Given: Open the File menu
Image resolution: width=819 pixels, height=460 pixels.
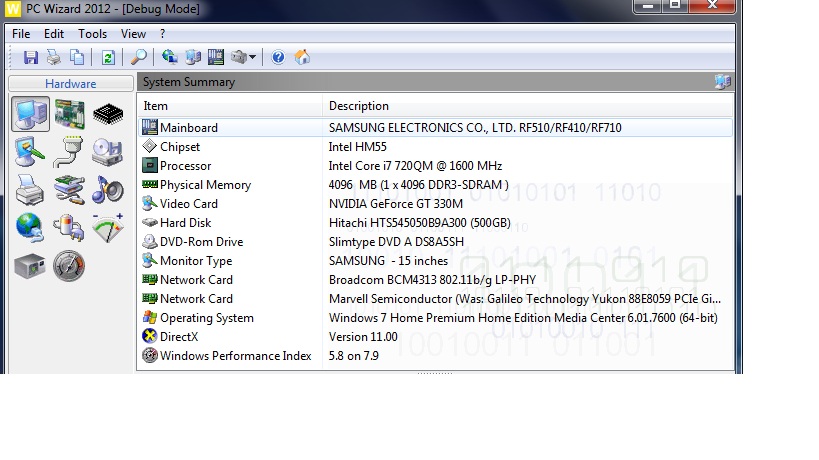Looking at the screenshot, I should point(21,34).
